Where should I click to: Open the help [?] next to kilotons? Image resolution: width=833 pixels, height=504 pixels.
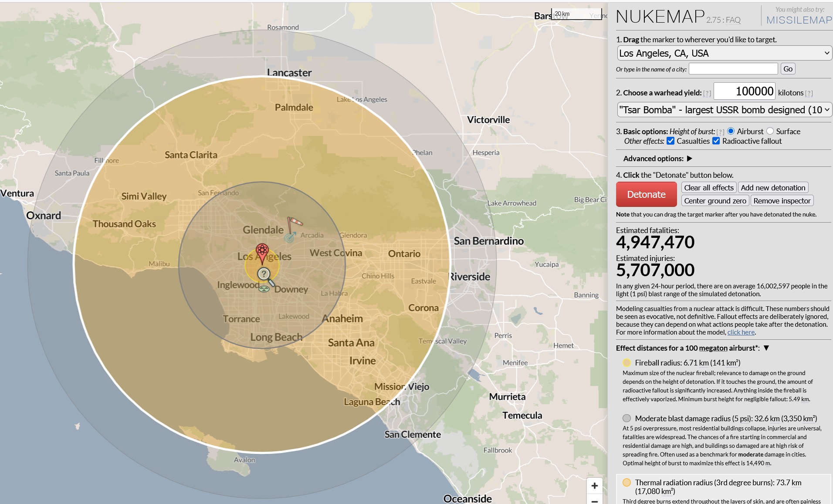(x=809, y=93)
